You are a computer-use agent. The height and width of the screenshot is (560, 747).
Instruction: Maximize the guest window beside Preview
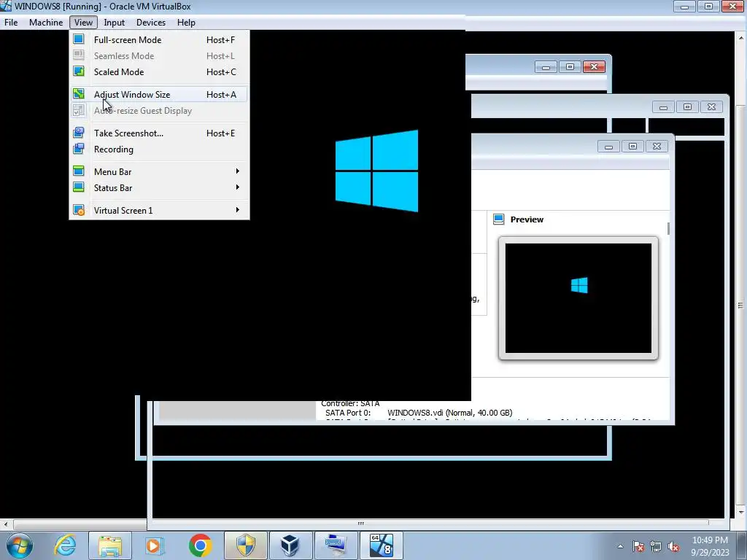click(x=632, y=146)
